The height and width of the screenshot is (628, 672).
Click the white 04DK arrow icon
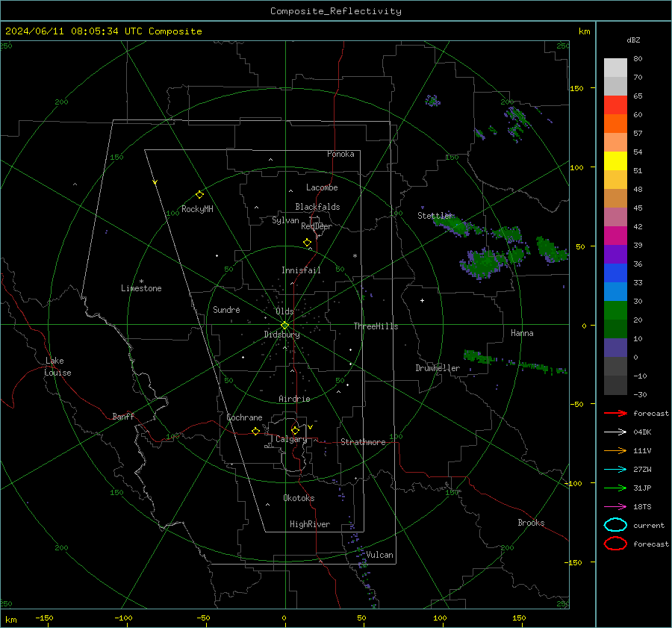(615, 432)
